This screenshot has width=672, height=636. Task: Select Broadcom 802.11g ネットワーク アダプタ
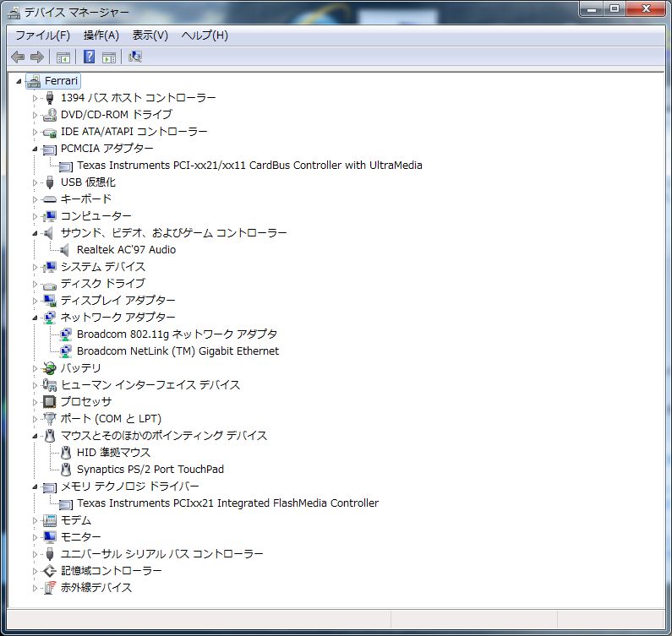coord(177,334)
